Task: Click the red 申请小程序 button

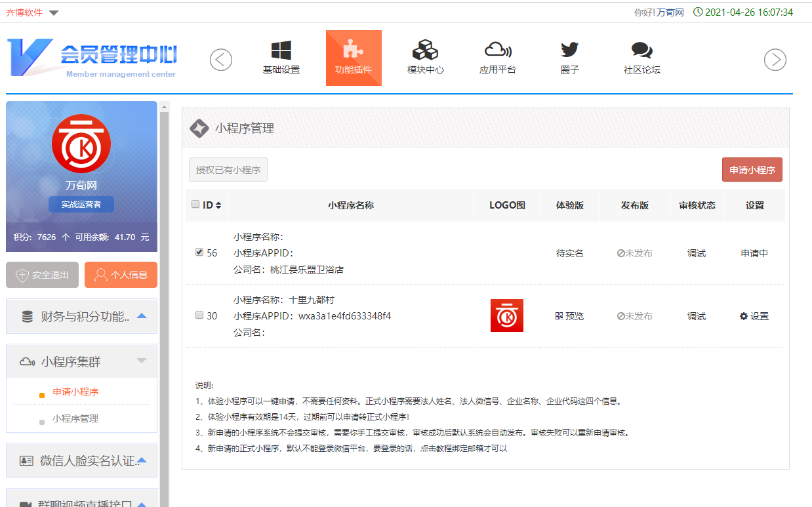Action: [752, 170]
